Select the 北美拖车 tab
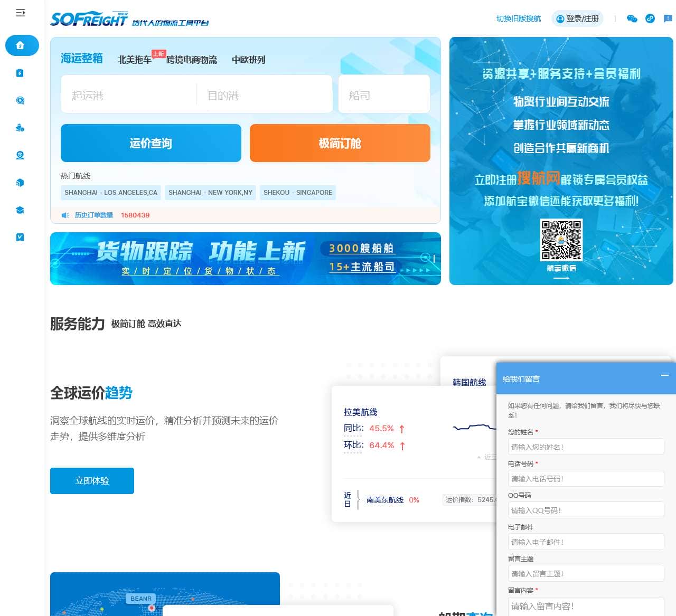676x616 pixels. click(x=135, y=60)
